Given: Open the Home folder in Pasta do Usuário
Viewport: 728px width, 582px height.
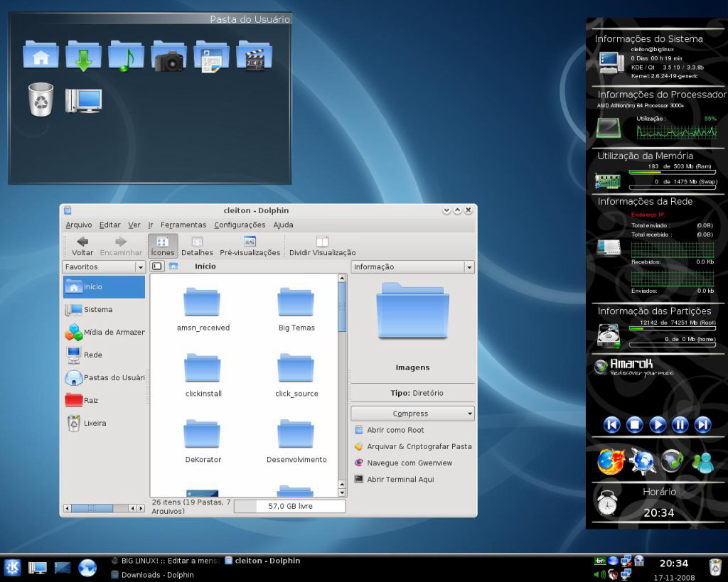Looking at the screenshot, I should tap(41, 55).
